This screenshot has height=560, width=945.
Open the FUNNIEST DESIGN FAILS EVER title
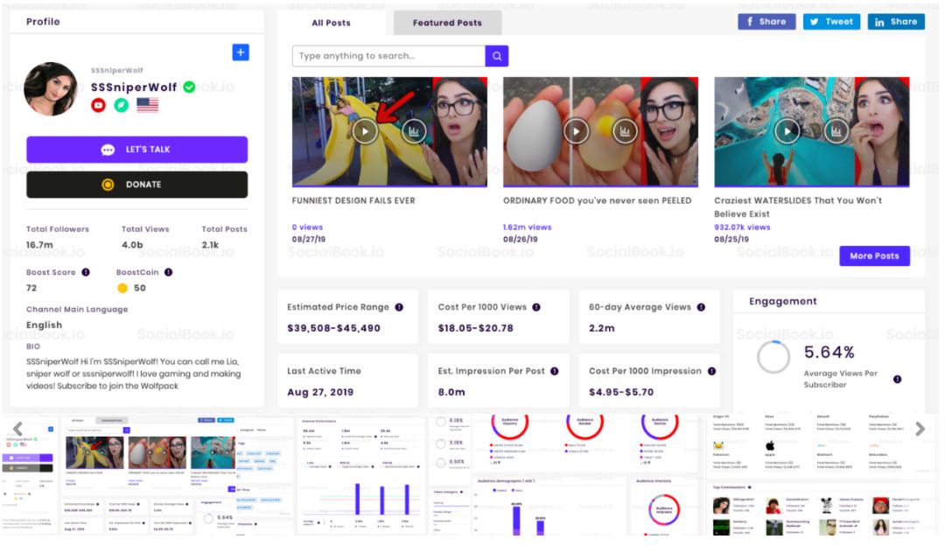pyautogui.click(x=353, y=200)
